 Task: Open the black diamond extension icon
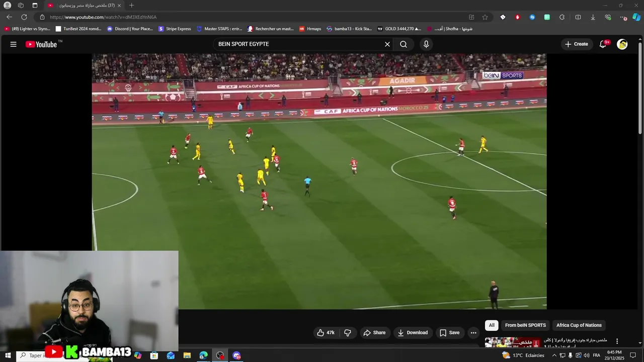pos(503,17)
